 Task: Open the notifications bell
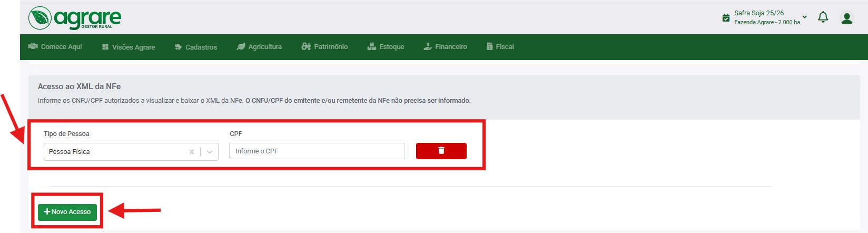click(823, 17)
